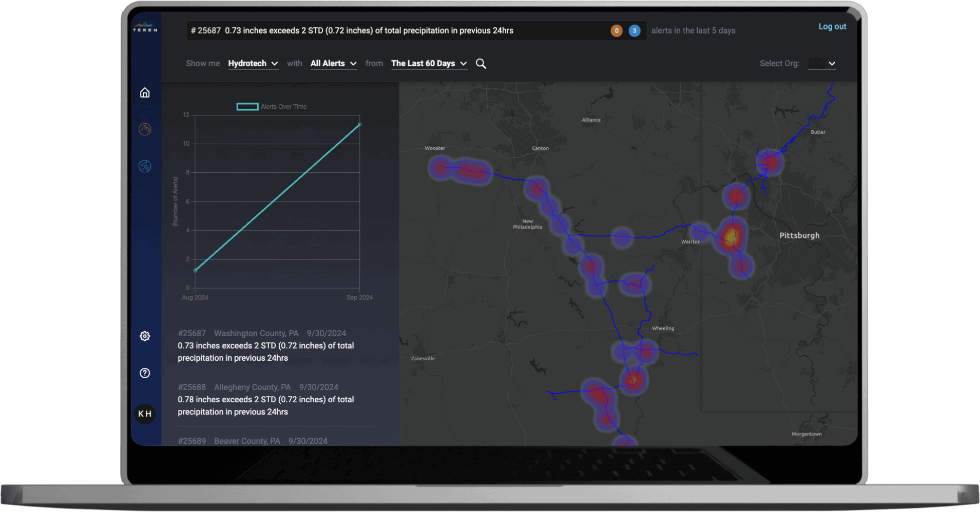
Task: Expand the Hydrotech dropdown
Action: (253, 64)
